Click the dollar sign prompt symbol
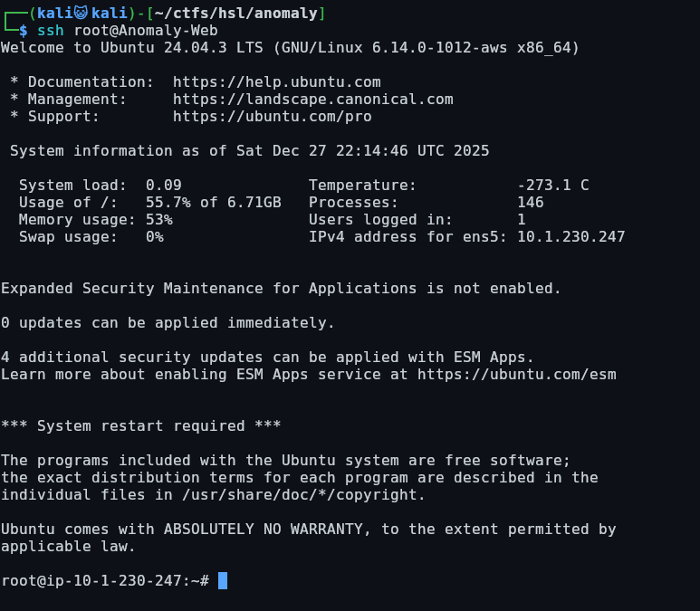The image size is (700, 611). (24, 31)
